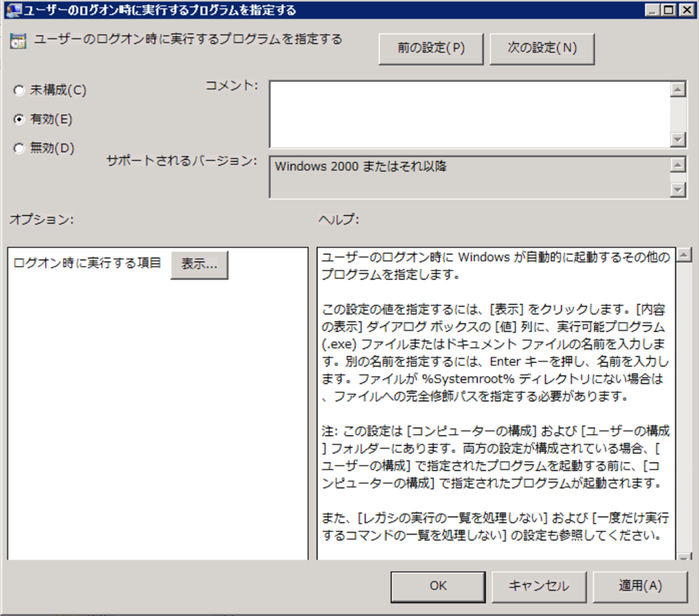Go to the next setting 次の設定(N)

point(542,48)
